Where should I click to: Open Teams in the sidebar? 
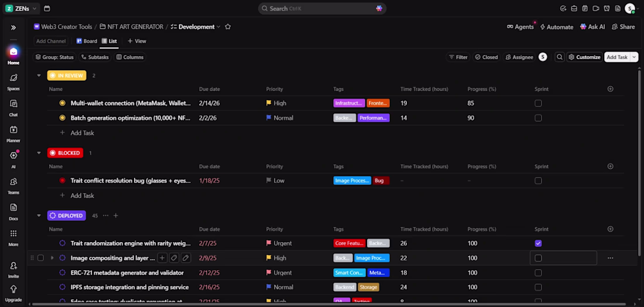(13, 185)
